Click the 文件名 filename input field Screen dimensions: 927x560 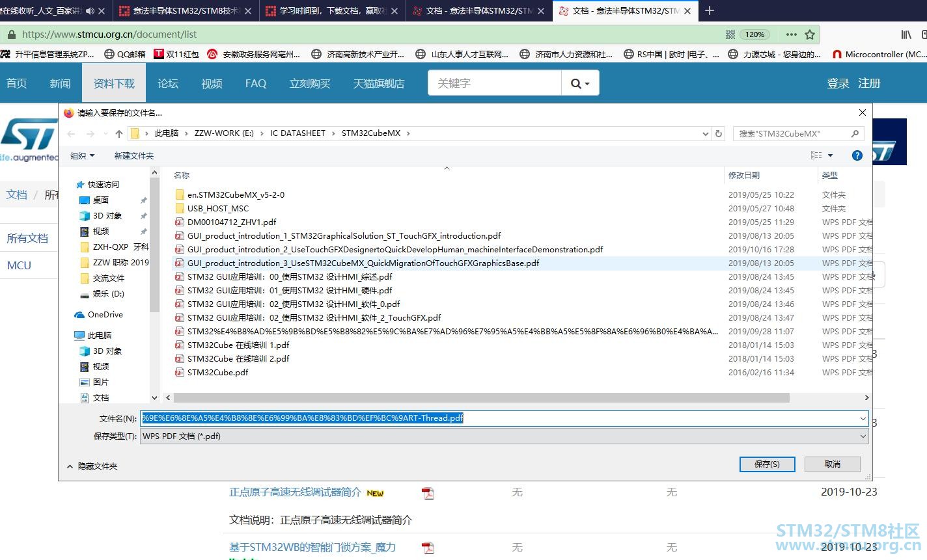point(505,418)
